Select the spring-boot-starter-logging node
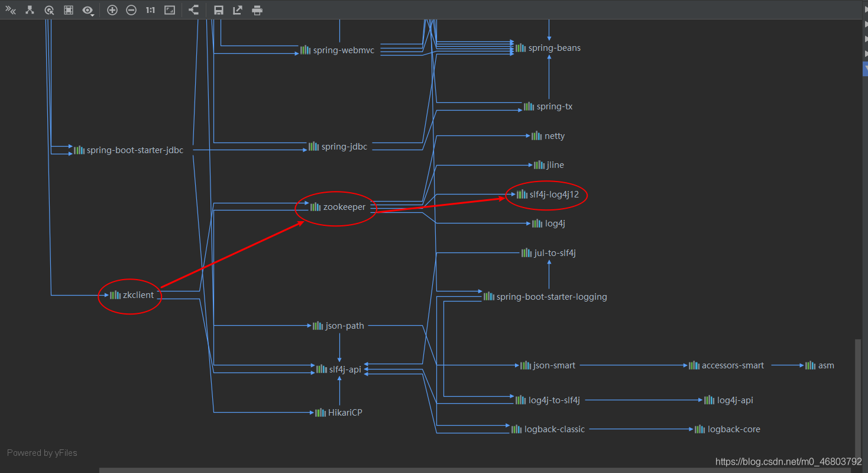868x473 pixels. click(x=545, y=297)
